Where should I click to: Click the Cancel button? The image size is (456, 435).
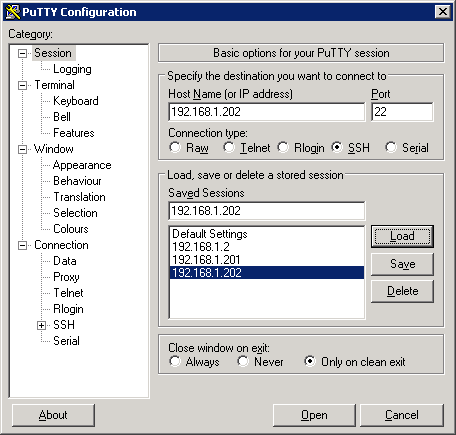pyautogui.click(x=402, y=415)
